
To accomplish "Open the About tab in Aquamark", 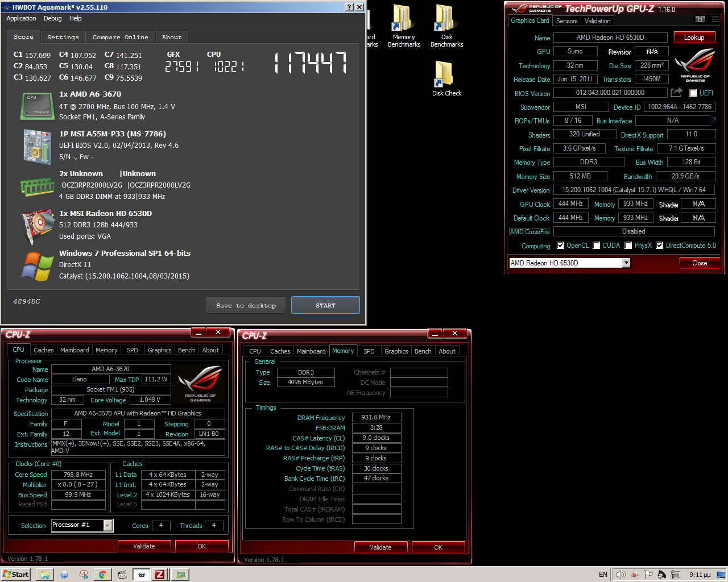I will pyautogui.click(x=172, y=37).
